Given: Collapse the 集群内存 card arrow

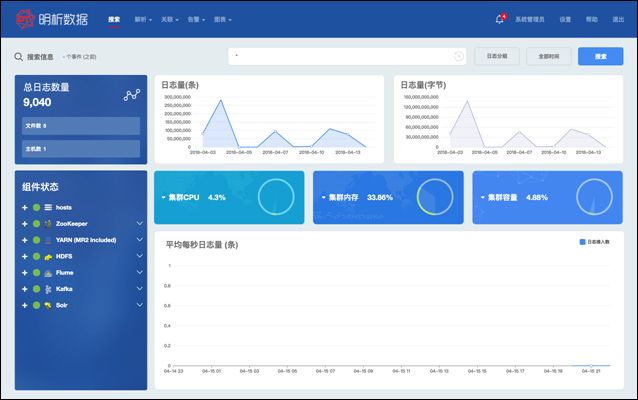Looking at the screenshot, I should click(323, 197).
